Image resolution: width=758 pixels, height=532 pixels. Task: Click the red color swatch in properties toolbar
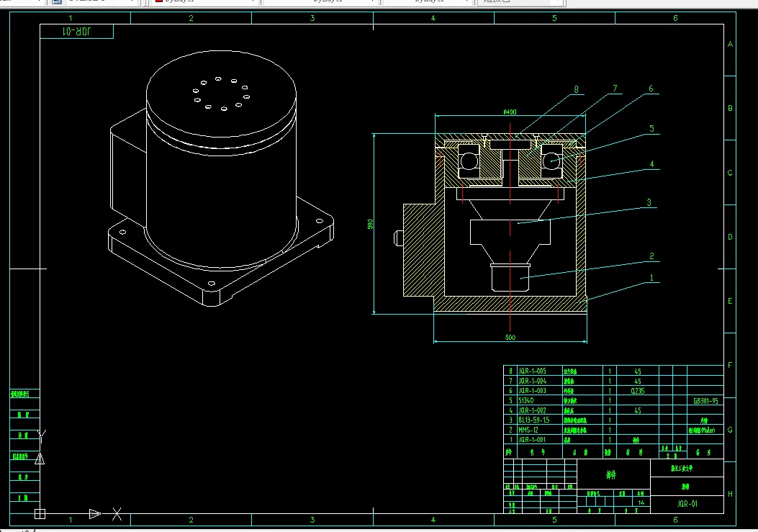pos(158,1)
